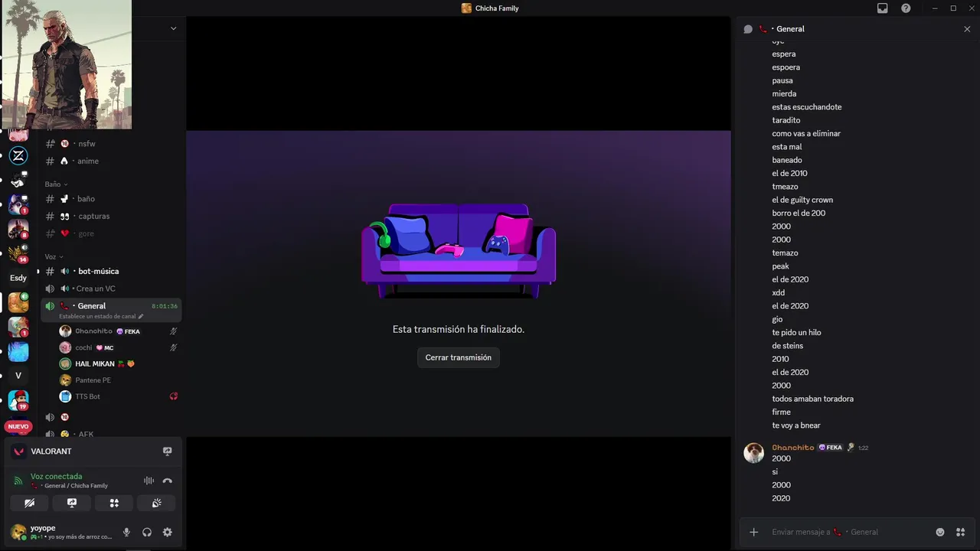Click the stream ended couch illustration
The height and width of the screenshot is (551, 980).
(459, 251)
